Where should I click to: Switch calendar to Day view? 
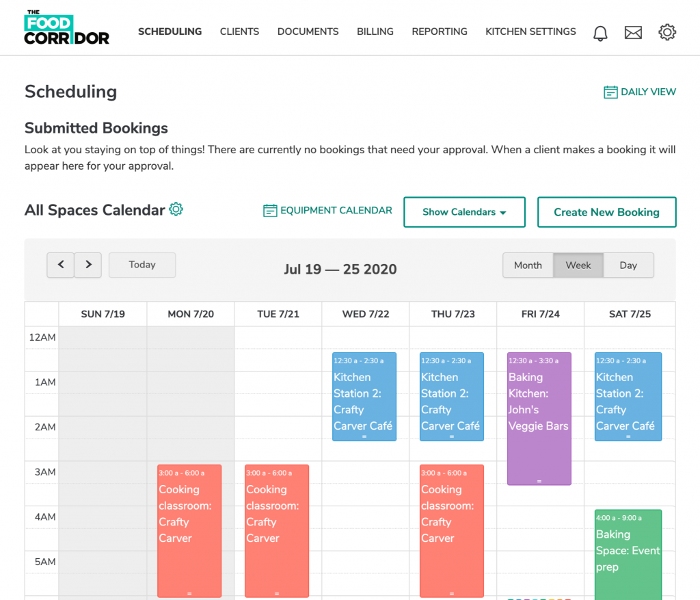pos(628,265)
